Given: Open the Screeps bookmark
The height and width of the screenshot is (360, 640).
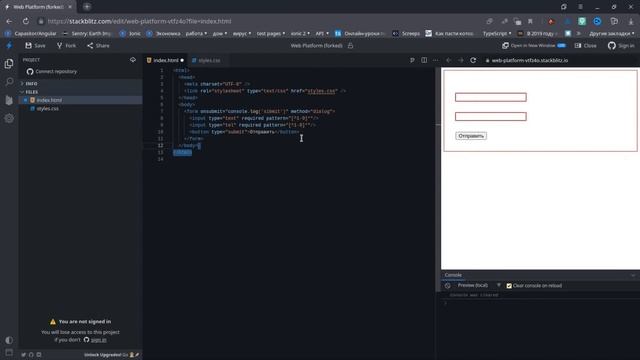Looking at the screenshot, I should pos(406,33).
